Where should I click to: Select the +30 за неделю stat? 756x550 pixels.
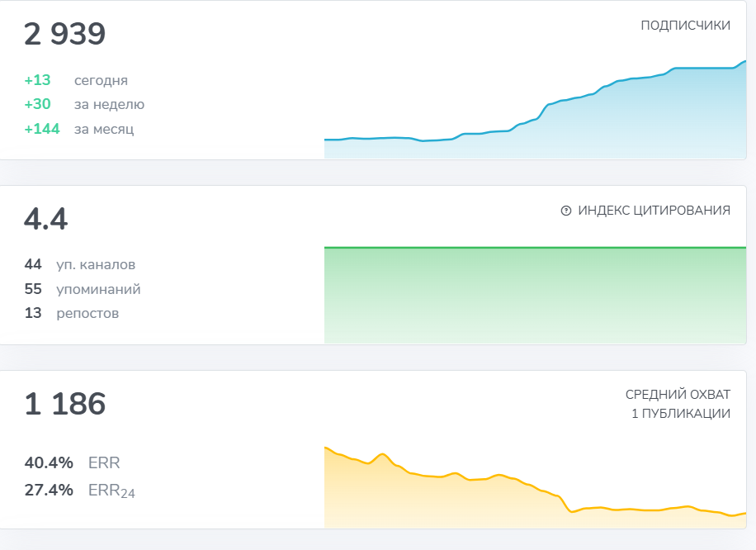[x=84, y=104]
